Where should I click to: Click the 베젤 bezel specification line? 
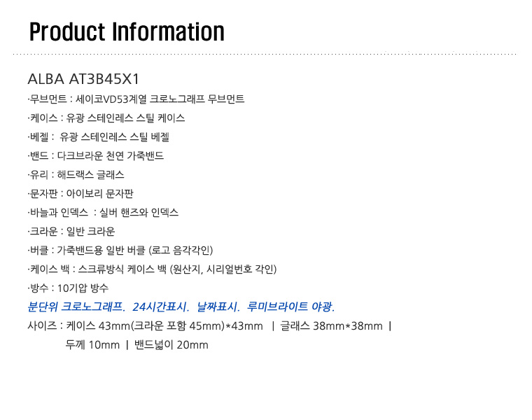point(99,136)
